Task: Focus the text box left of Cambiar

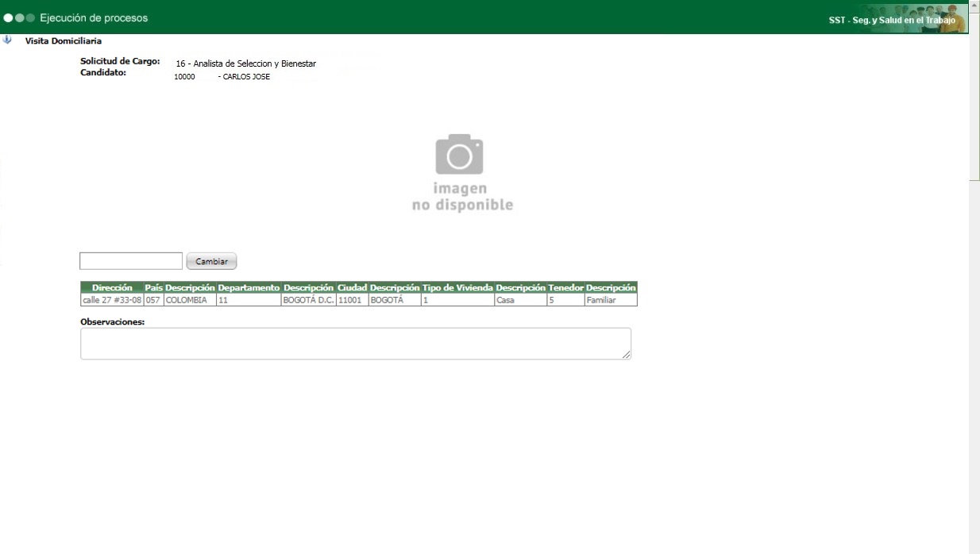Action: (x=131, y=261)
